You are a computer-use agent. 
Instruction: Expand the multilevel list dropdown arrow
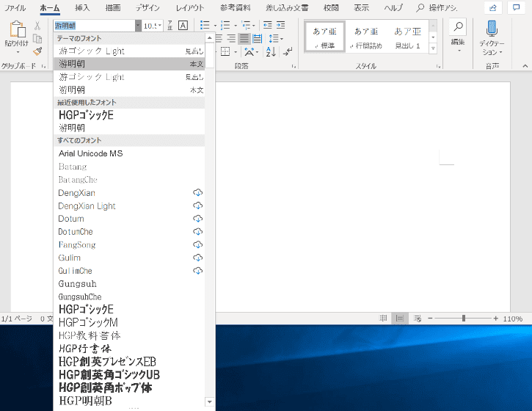point(254,26)
